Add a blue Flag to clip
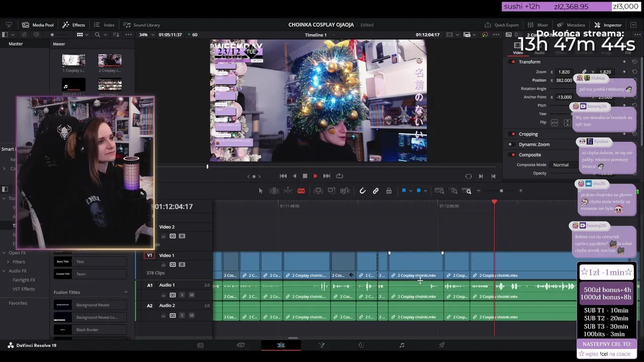This screenshot has height=362, width=644. pyautogui.click(x=404, y=191)
